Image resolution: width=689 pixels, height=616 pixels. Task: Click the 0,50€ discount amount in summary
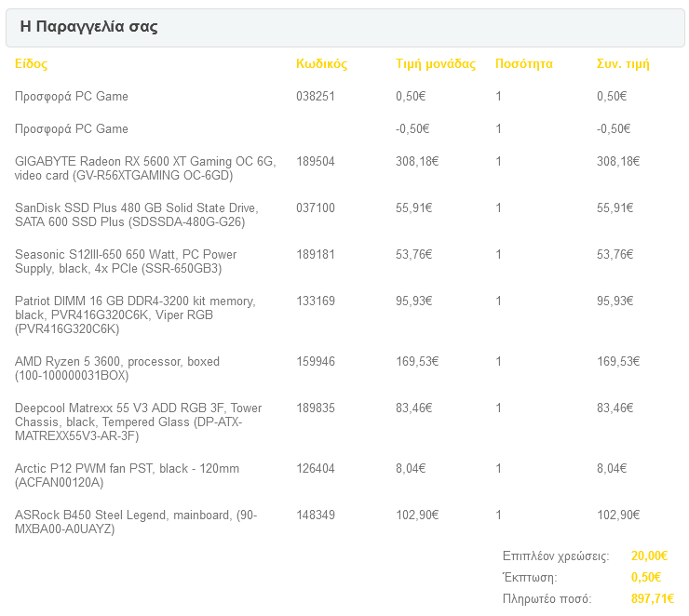646,577
